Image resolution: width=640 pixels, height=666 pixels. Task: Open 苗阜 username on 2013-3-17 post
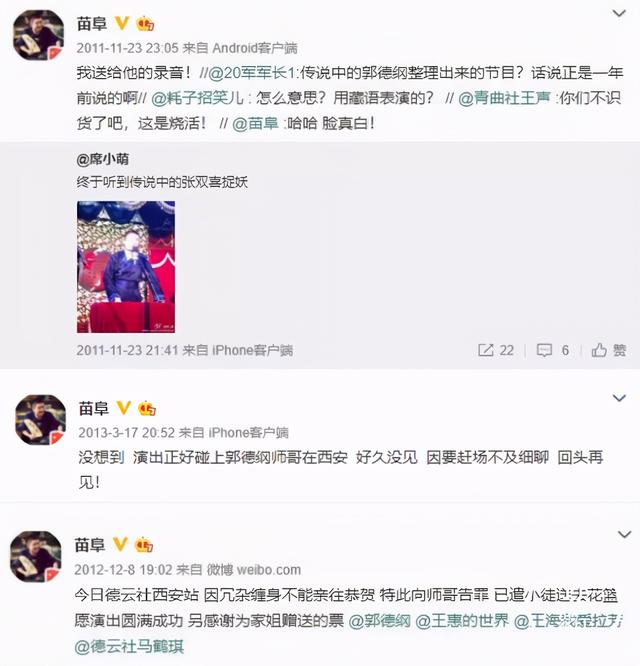(93, 409)
